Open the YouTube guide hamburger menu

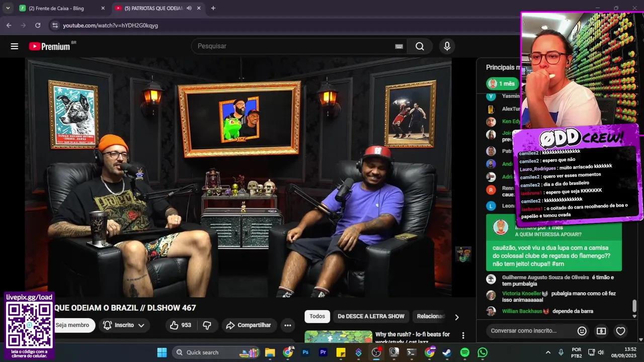(x=15, y=46)
